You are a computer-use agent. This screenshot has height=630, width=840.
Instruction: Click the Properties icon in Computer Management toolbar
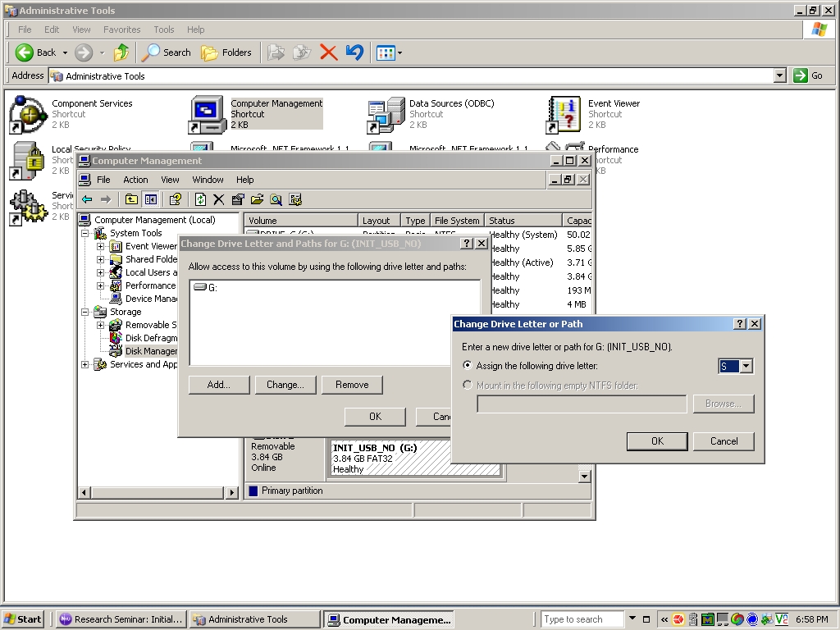click(238, 199)
